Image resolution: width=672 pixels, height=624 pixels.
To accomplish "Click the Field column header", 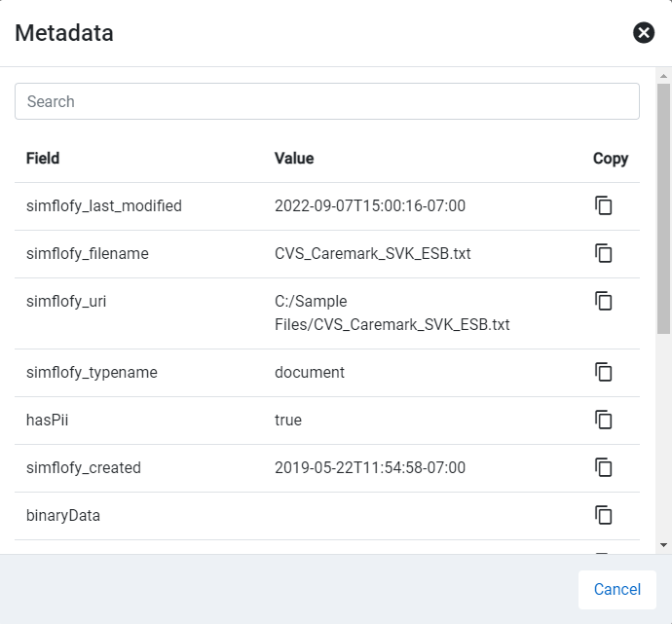I will pyautogui.click(x=43, y=158).
